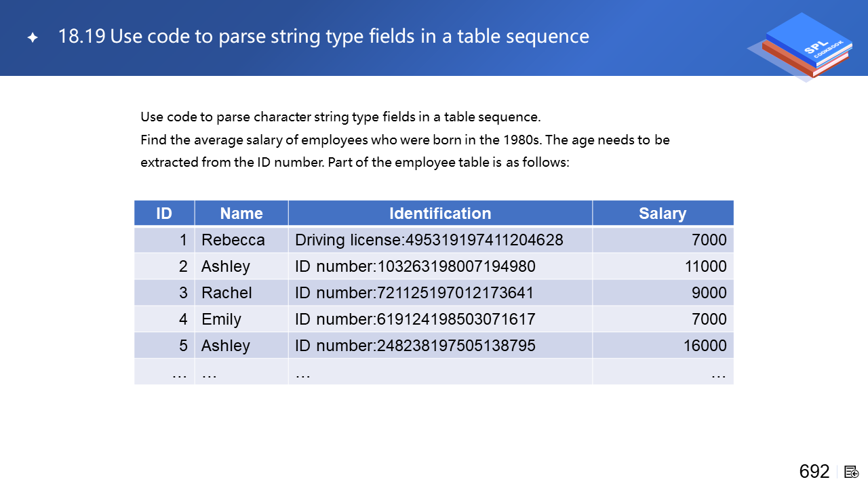This screenshot has width=868, height=488.
Task: Select the Identification column header
Action: pyautogui.click(x=440, y=213)
